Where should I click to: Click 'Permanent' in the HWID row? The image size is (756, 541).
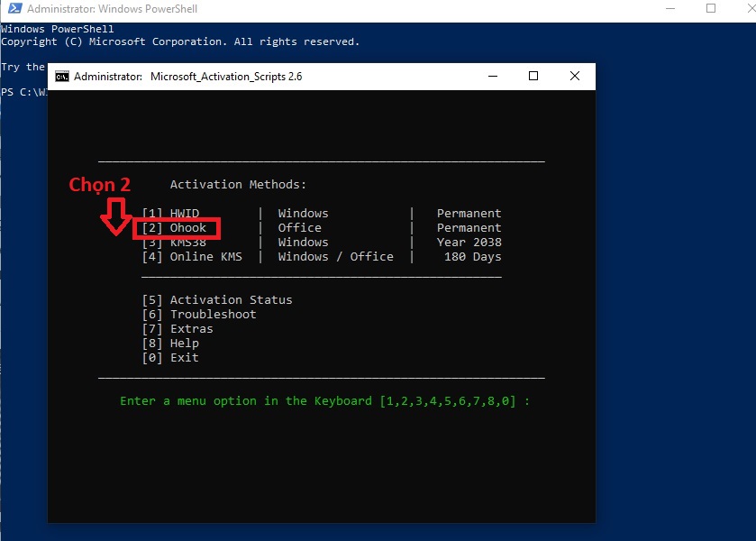469,214
